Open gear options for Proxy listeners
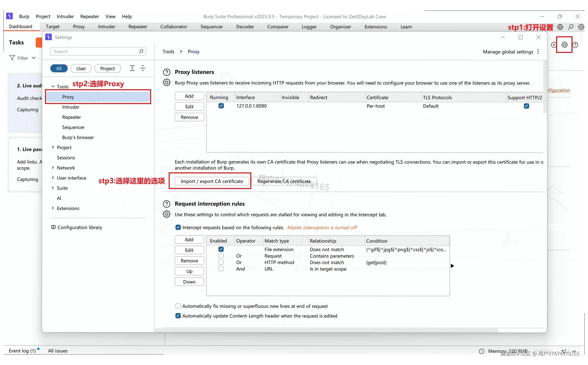Image resolution: width=588 pixels, height=365 pixels. click(166, 82)
